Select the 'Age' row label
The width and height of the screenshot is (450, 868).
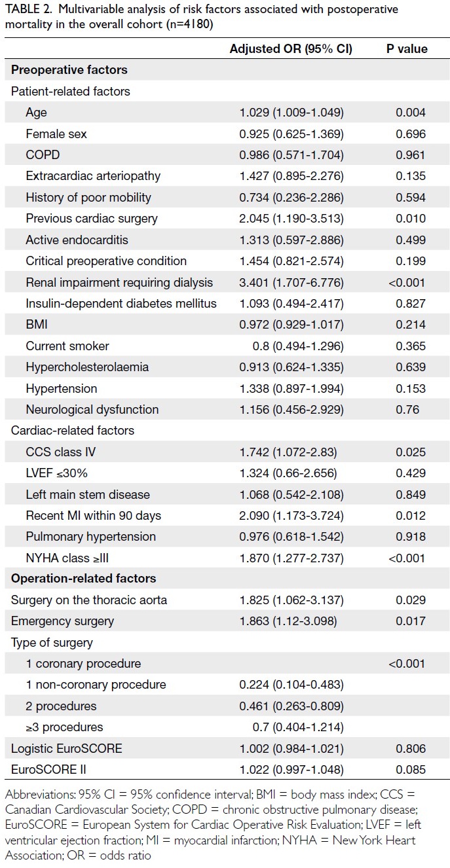click(x=37, y=113)
